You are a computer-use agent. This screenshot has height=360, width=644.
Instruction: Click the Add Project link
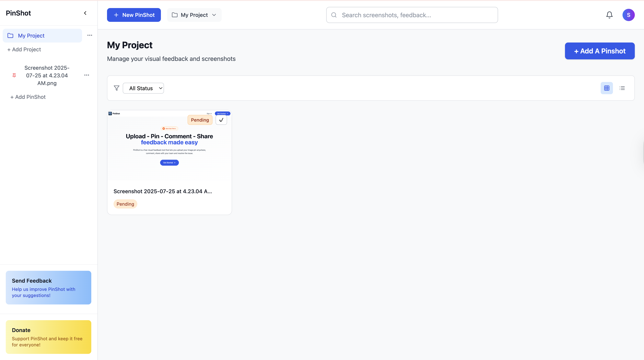pos(24,49)
